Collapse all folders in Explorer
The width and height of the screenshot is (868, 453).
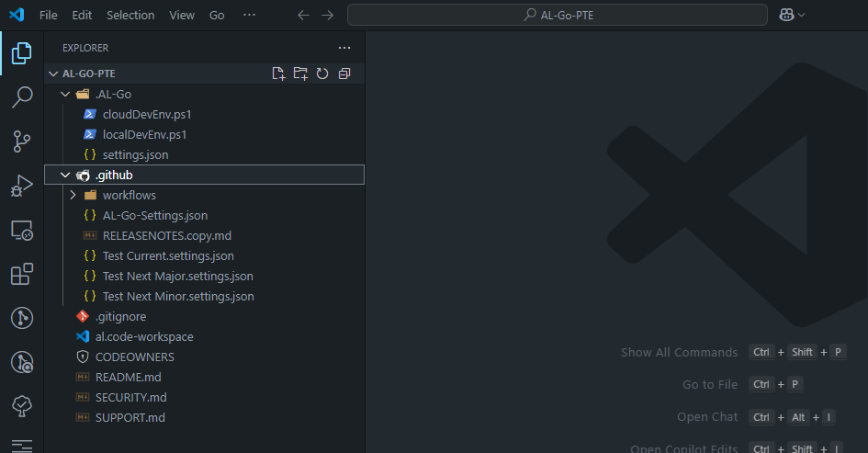[344, 74]
